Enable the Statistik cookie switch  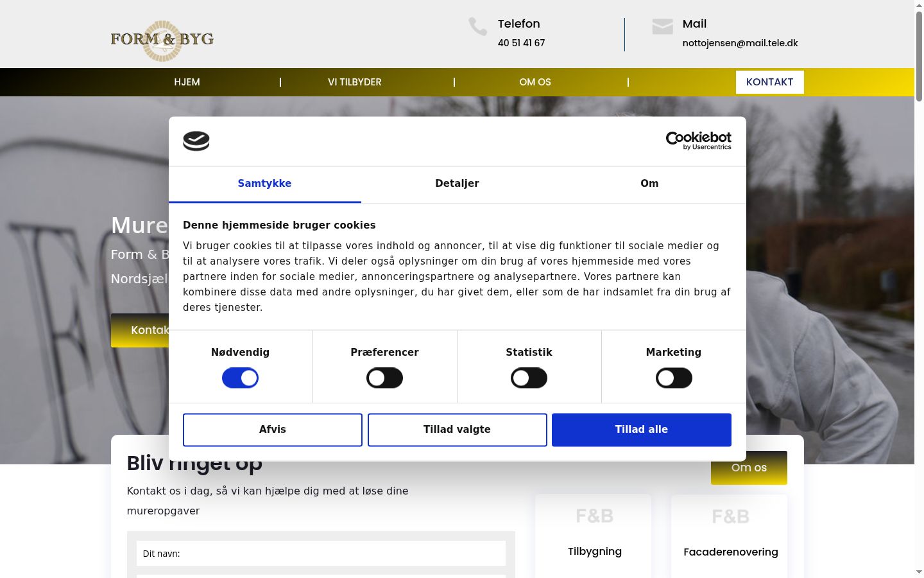point(529,378)
